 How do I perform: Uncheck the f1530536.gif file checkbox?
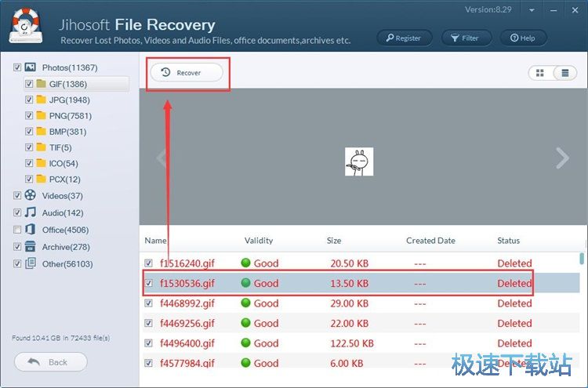(149, 283)
